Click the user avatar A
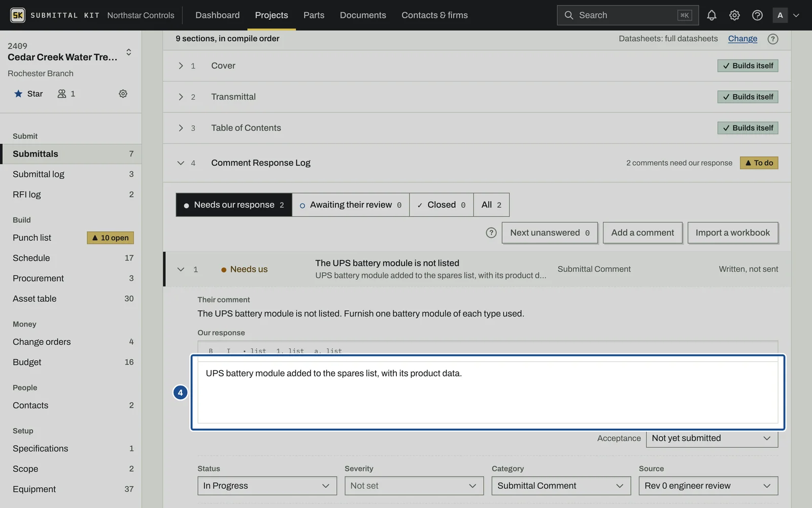Screen dimensions: 812x508 pyautogui.click(x=780, y=15)
